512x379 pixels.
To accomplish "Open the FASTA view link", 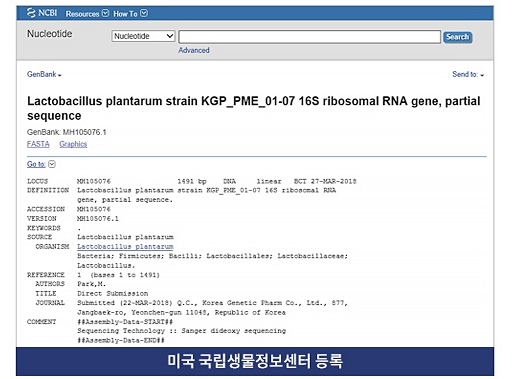I will click(38, 144).
